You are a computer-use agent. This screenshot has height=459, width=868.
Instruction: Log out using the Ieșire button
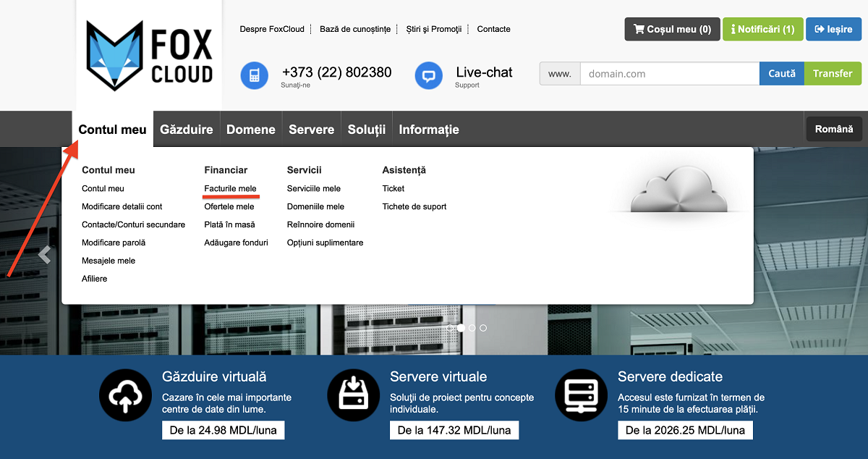tap(833, 30)
